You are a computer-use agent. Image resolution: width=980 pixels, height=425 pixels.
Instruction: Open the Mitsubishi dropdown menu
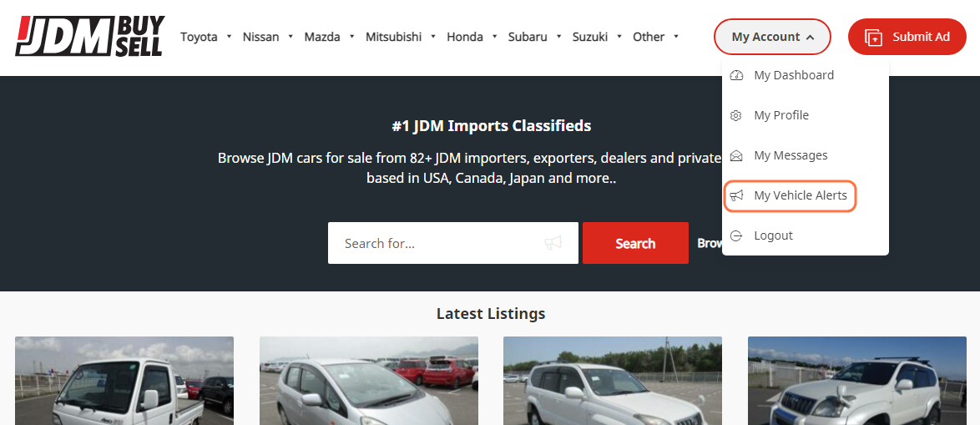pos(400,36)
